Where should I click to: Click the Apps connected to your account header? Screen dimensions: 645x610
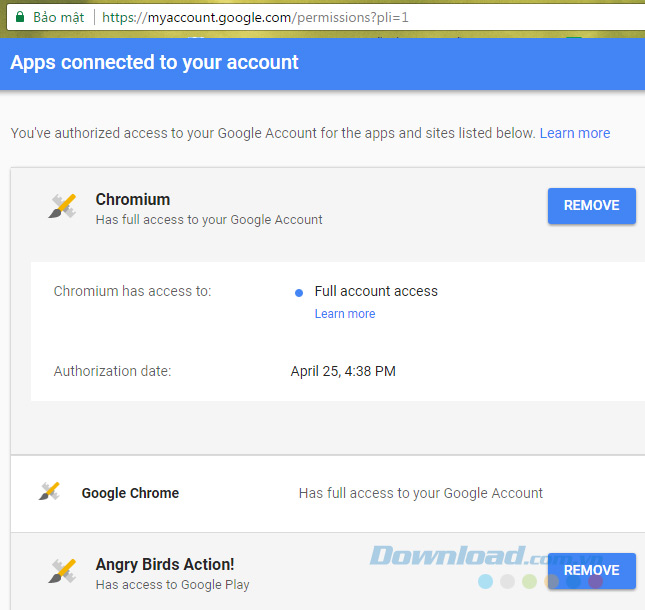(154, 62)
